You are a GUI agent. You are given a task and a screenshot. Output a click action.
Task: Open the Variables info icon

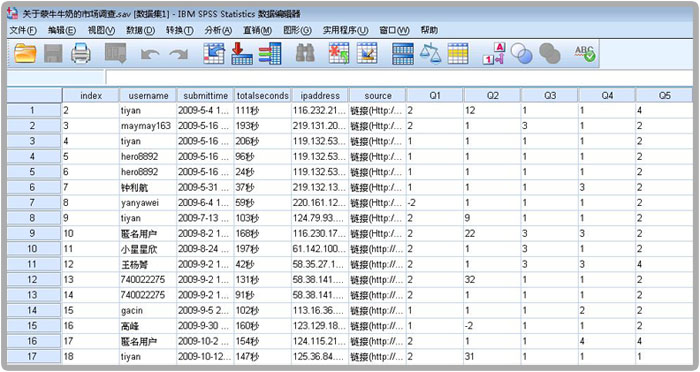point(270,53)
